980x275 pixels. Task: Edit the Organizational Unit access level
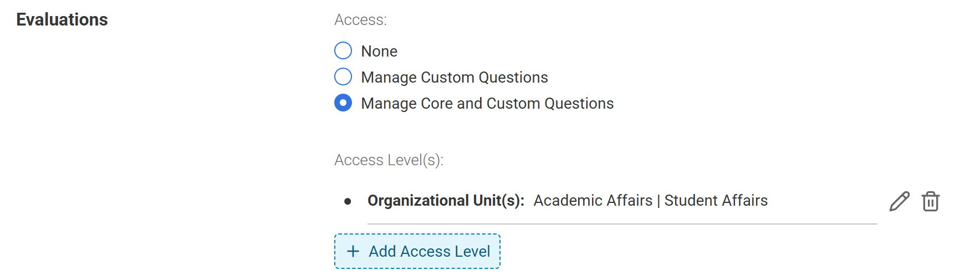pyautogui.click(x=899, y=201)
